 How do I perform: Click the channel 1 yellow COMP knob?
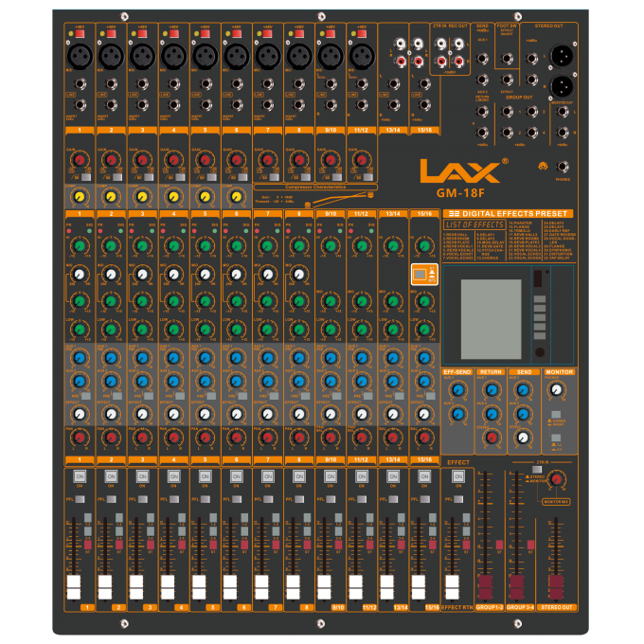(80, 197)
